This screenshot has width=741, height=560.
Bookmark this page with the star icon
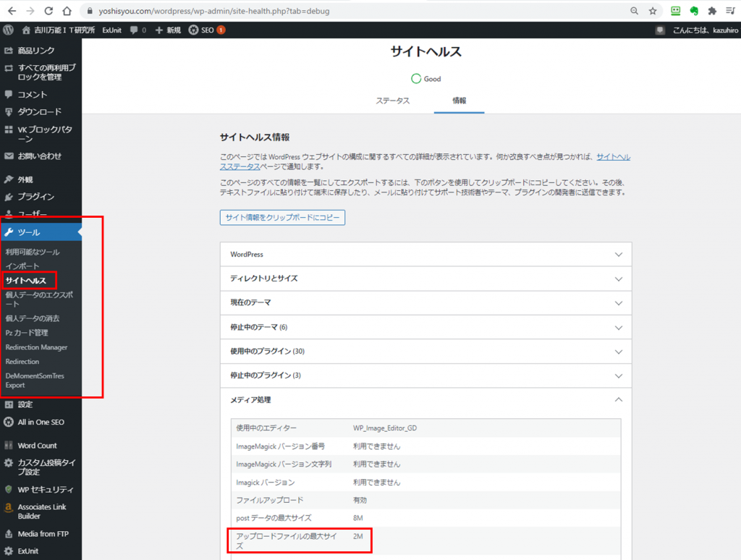point(652,11)
